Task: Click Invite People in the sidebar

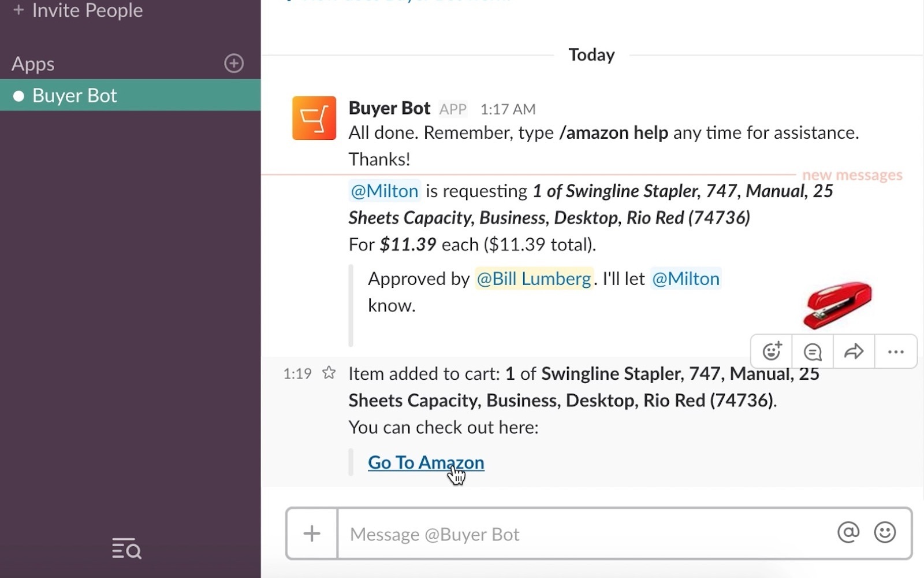Action: 87,10
